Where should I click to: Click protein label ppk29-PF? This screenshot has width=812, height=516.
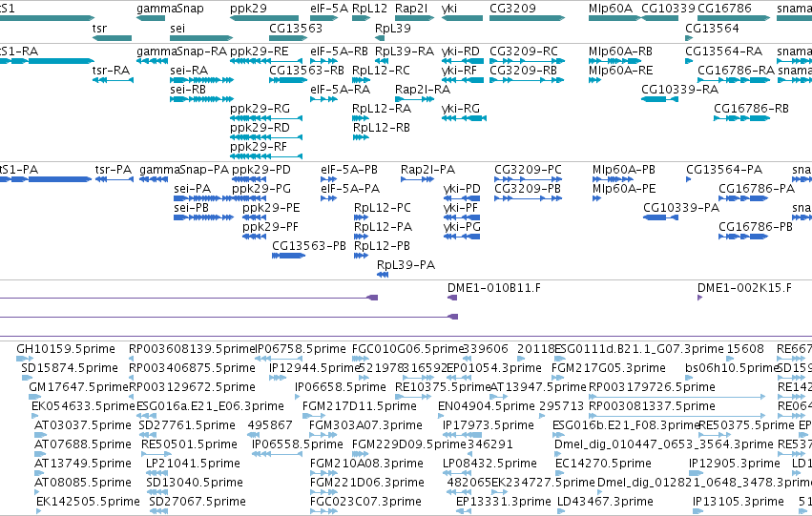270,227
